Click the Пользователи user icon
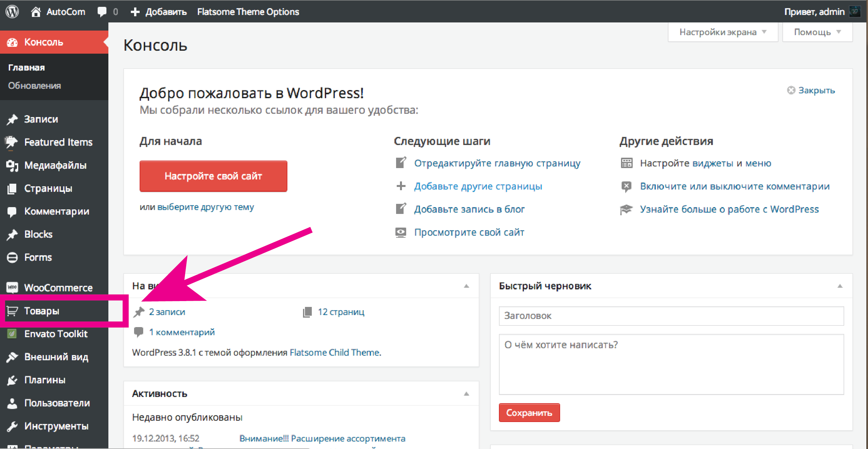This screenshot has height=449, width=868. click(x=12, y=403)
